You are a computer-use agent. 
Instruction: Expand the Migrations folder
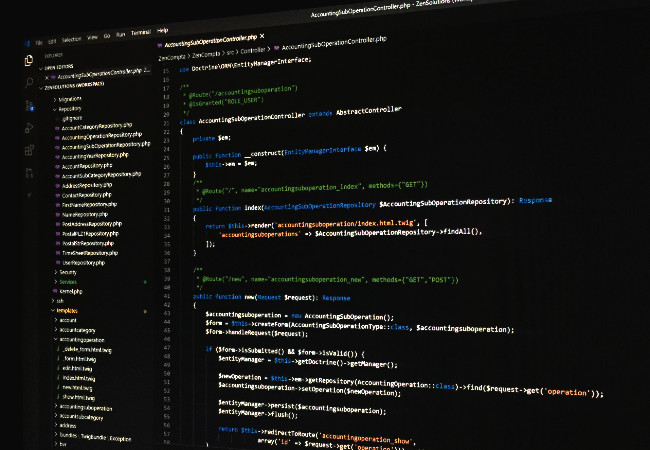pos(68,99)
